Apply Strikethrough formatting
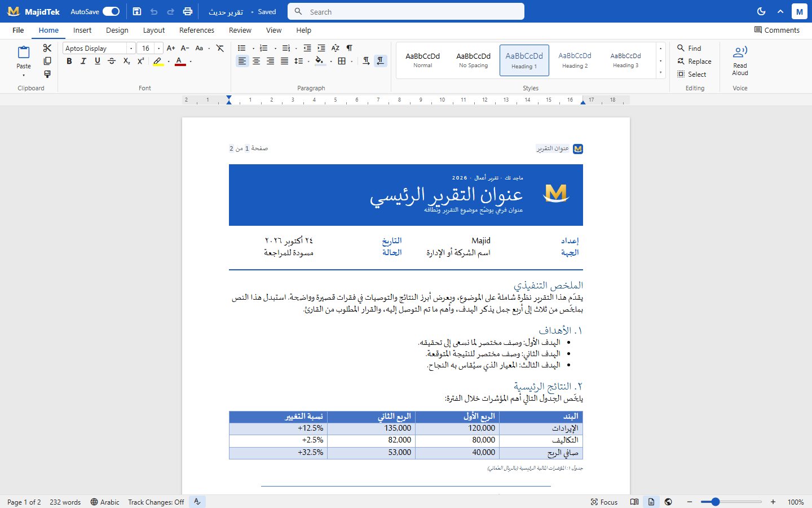 pos(112,61)
